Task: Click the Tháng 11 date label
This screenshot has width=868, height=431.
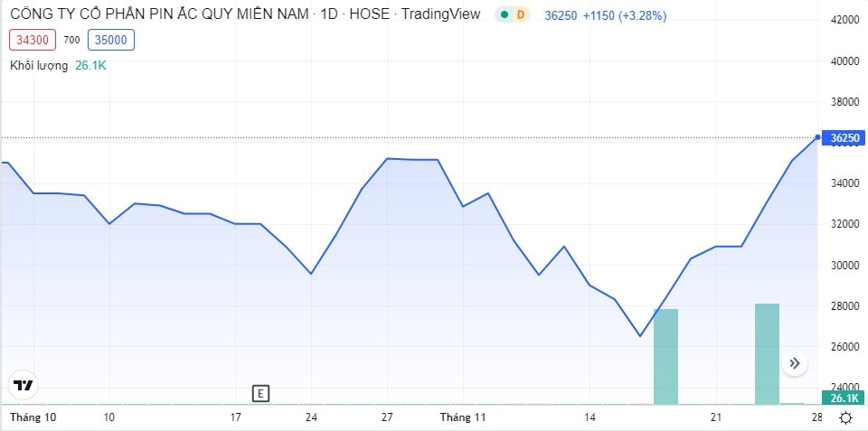Action: point(463,417)
